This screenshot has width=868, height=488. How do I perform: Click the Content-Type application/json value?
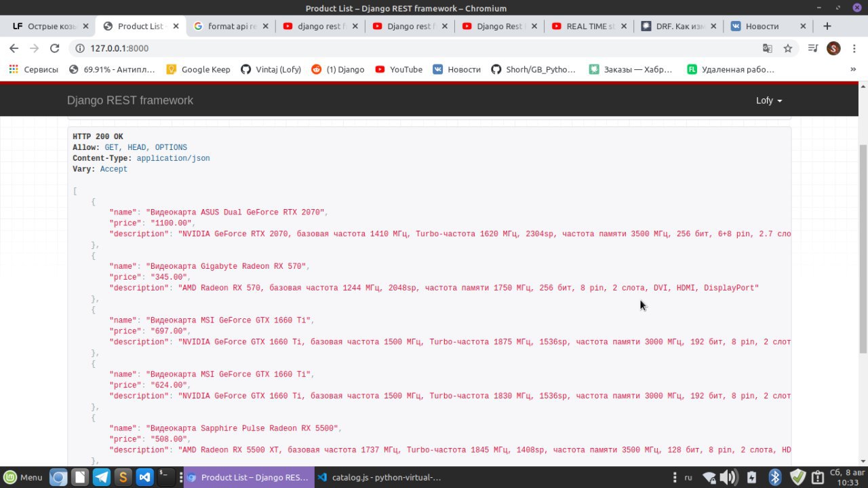[173, 158]
